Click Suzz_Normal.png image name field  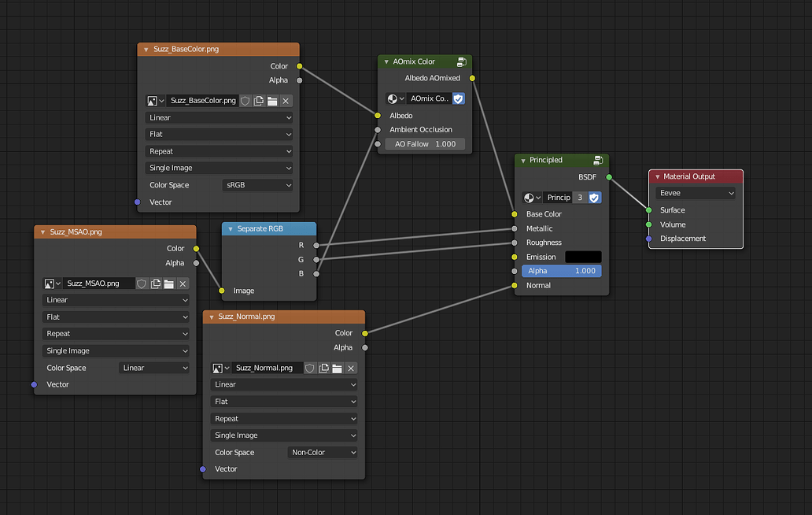[x=268, y=368]
